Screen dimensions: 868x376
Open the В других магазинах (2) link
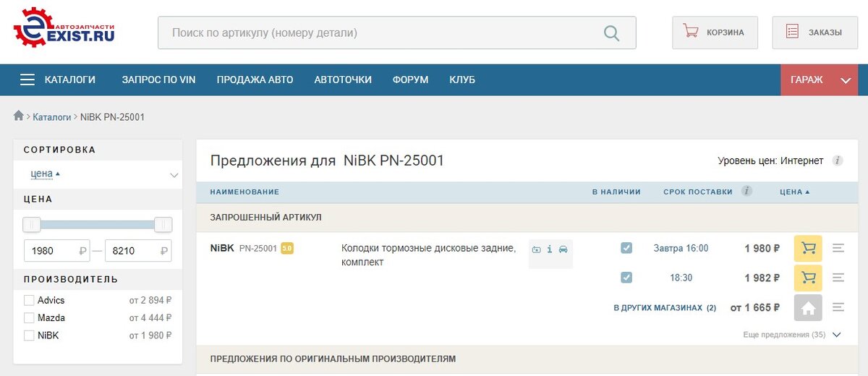point(665,307)
